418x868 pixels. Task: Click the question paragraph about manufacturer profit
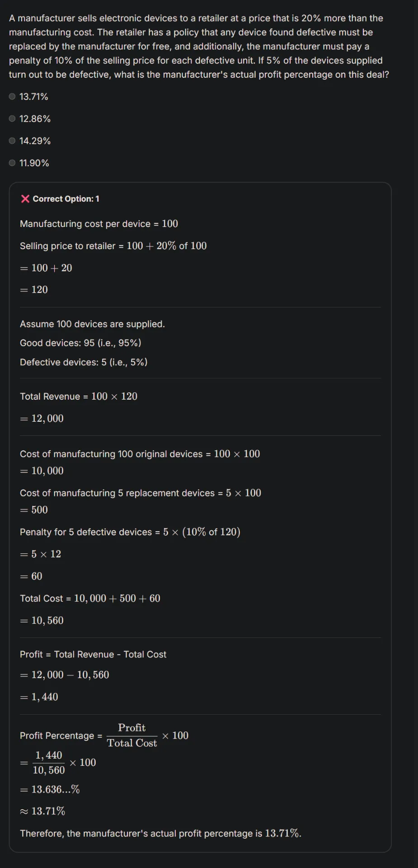coord(199,46)
